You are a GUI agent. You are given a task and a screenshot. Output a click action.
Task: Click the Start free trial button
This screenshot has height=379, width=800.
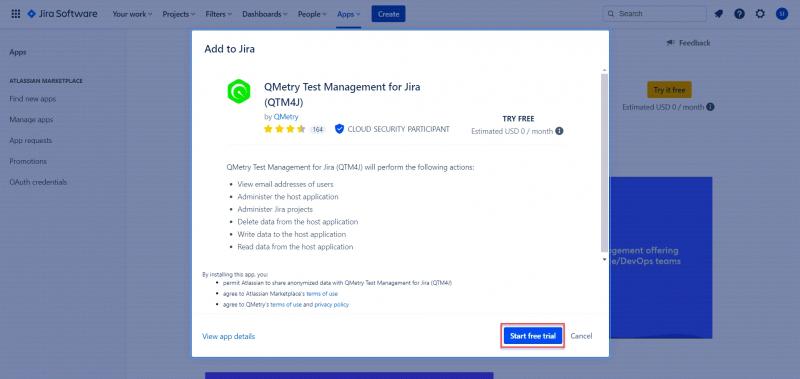pos(533,336)
